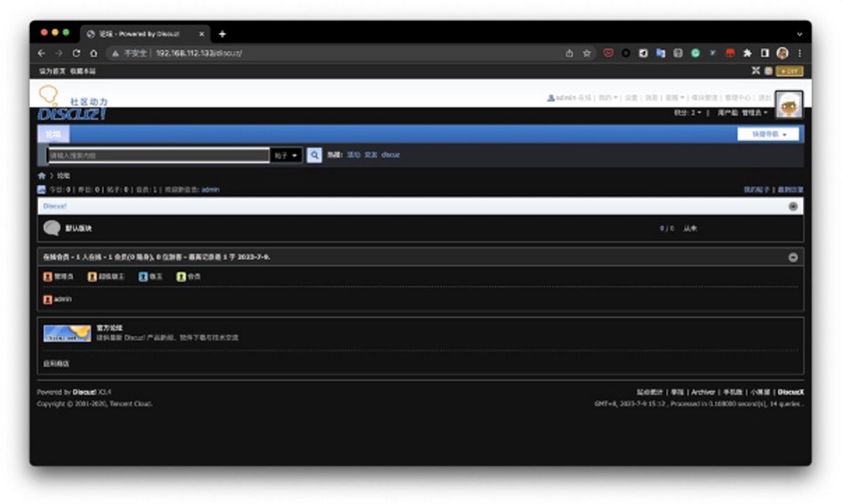The image size is (842, 504).
Task: Open the Discuz! footer powered-by link
Action: (x=84, y=392)
